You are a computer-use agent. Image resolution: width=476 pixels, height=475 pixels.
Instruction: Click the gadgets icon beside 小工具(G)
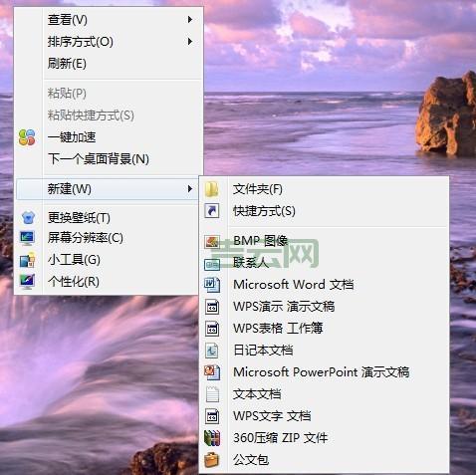click(27, 260)
